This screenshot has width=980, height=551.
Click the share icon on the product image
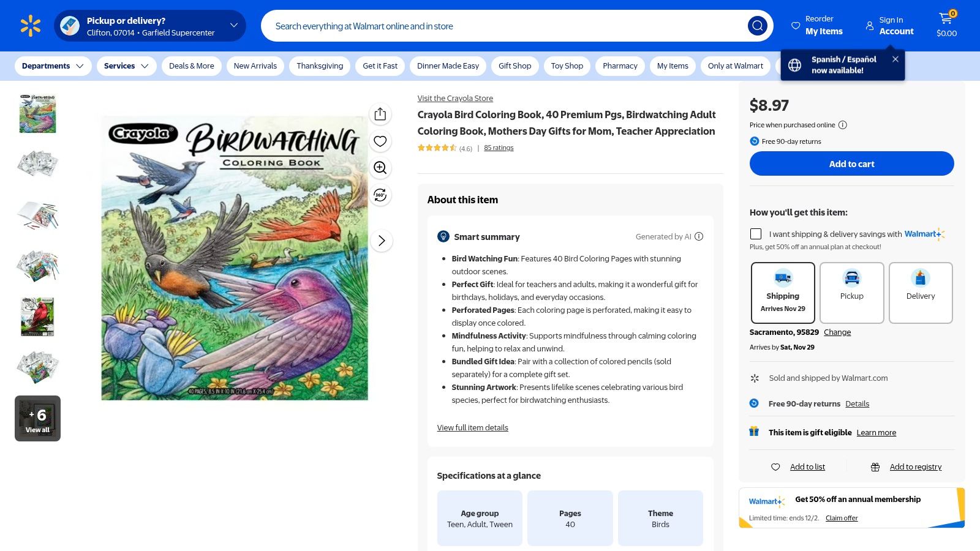point(380,114)
